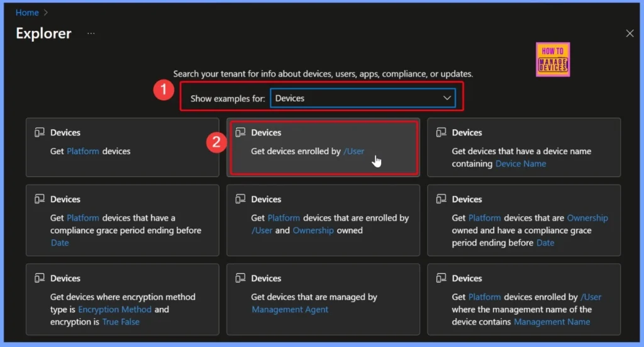Select /User in the Ownership owned card
Image resolution: width=644 pixels, height=347 pixels.
[x=262, y=230]
